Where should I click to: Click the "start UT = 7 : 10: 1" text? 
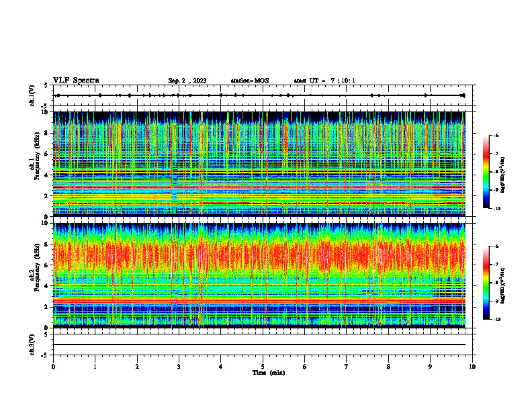point(324,81)
